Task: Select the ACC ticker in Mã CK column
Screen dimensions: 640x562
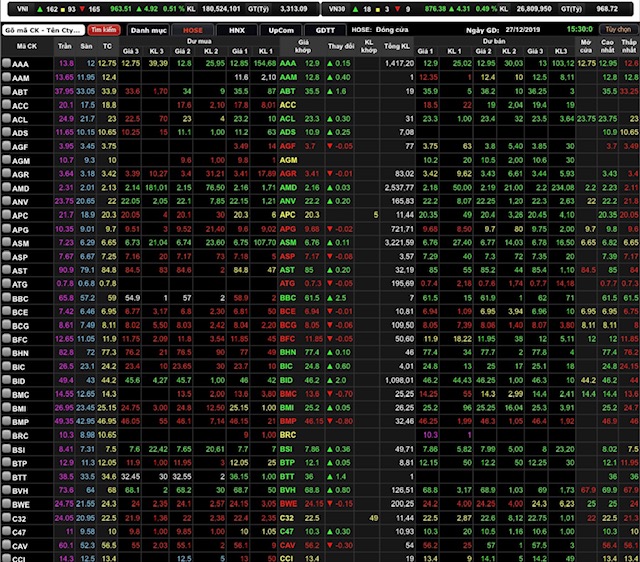Action: pyautogui.click(x=20, y=106)
